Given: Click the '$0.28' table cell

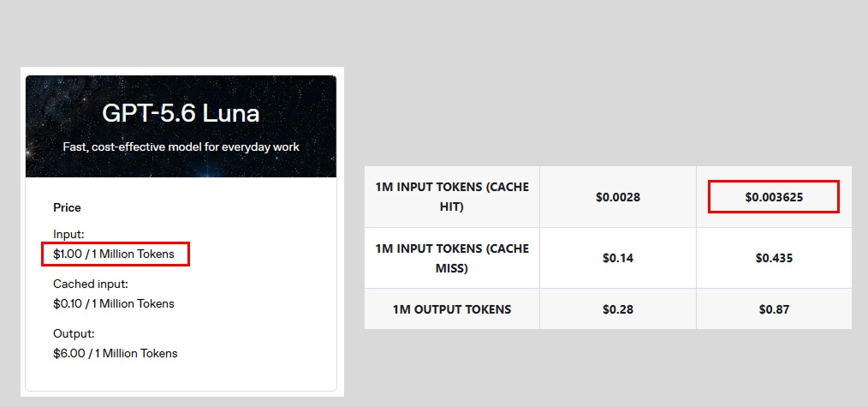Looking at the screenshot, I should pyautogui.click(x=618, y=309).
